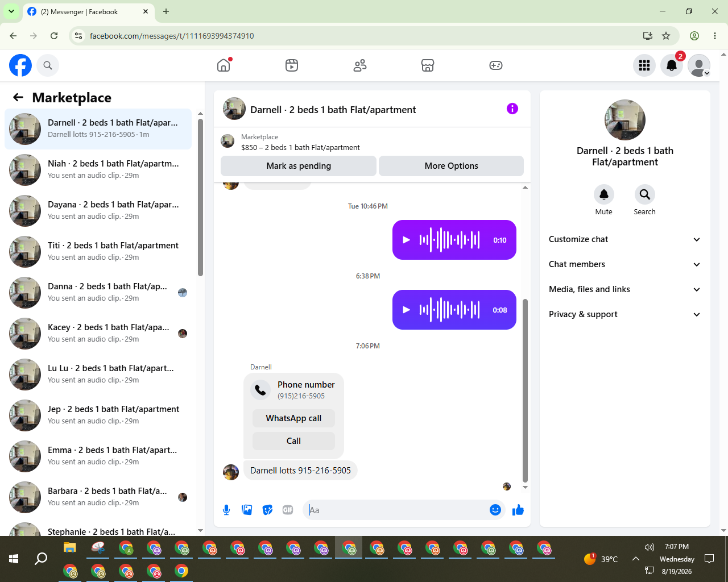The width and height of the screenshot is (728, 582).
Task: Expand Media, files and links section
Action: click(x=624, y=289)
